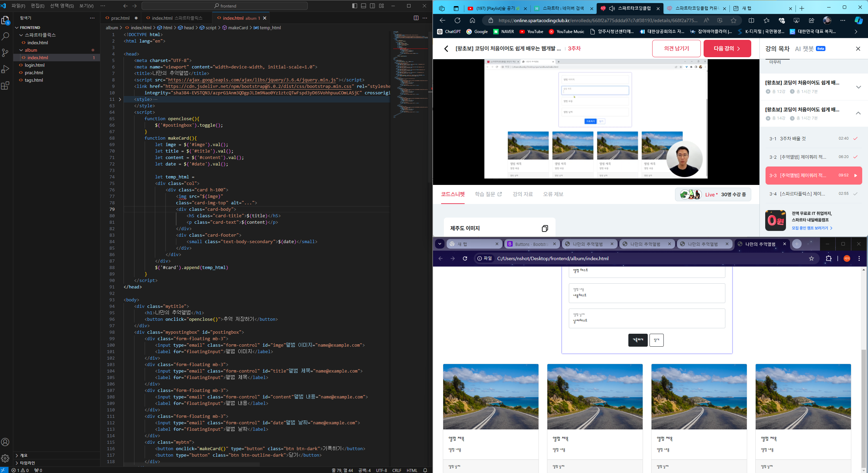Expand the 타임라인 timeline section
The image size is (868, 473).
point(17,463)
